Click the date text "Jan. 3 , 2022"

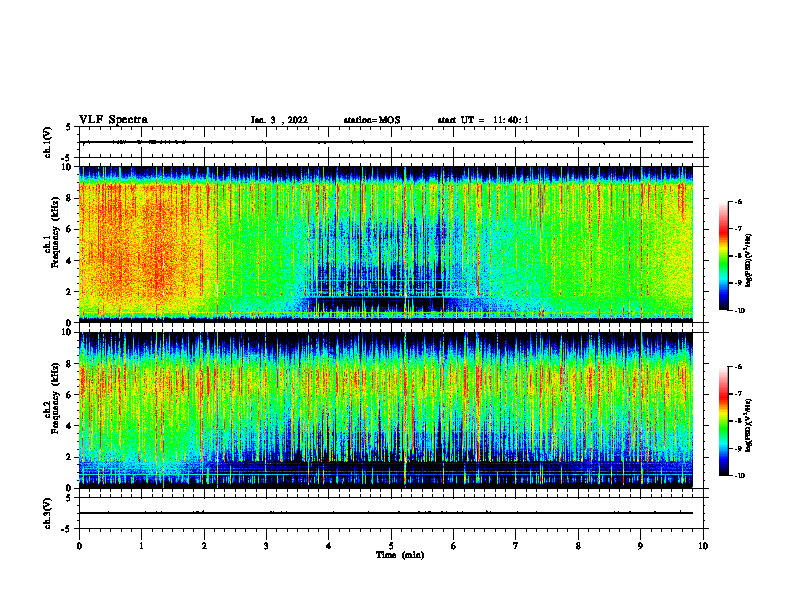(x=279, y=120)
